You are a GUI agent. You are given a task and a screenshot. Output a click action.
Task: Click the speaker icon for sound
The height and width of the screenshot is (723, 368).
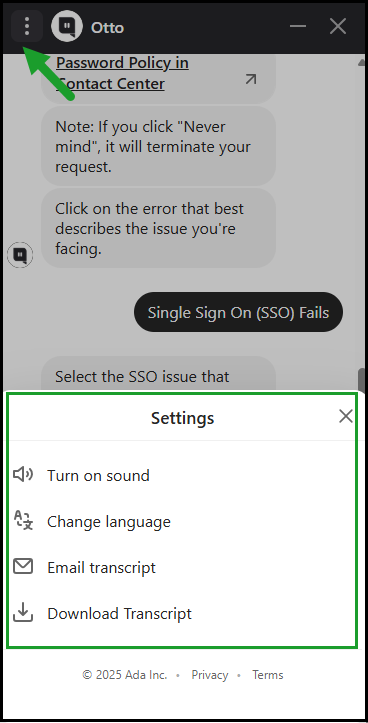click(23, 474)
